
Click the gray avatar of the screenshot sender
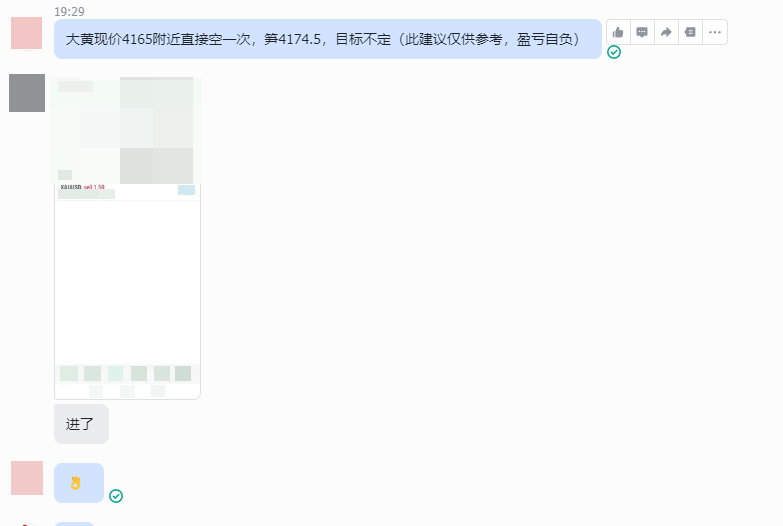tap(27, 93)
